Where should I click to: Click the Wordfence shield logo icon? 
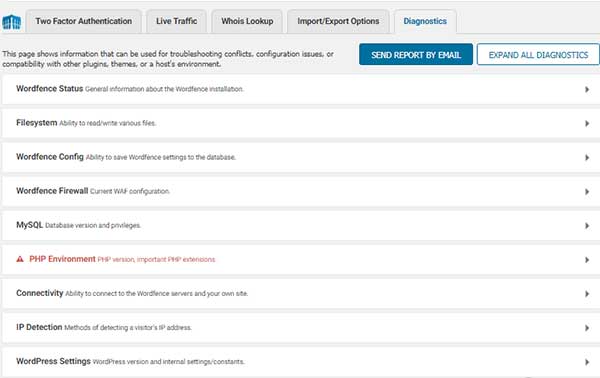click(11, 22)
